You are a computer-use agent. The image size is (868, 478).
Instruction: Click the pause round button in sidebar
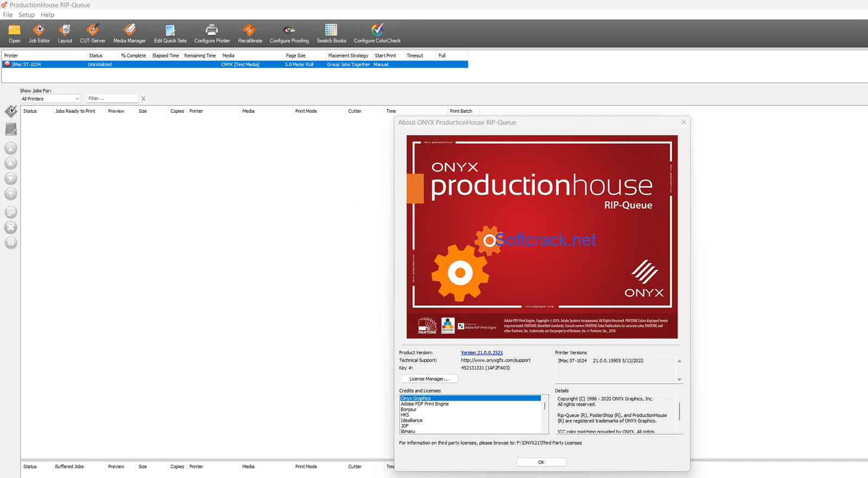pyautogui.click(x=11, y=243)
